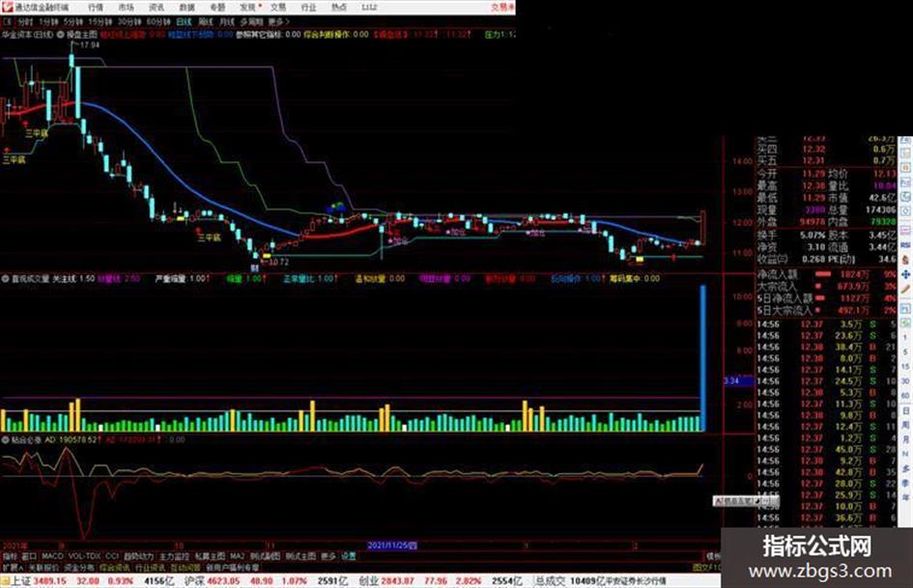Select the 月线 period tab
This screenshot has width=913, height=588.
tap(226, 22)
